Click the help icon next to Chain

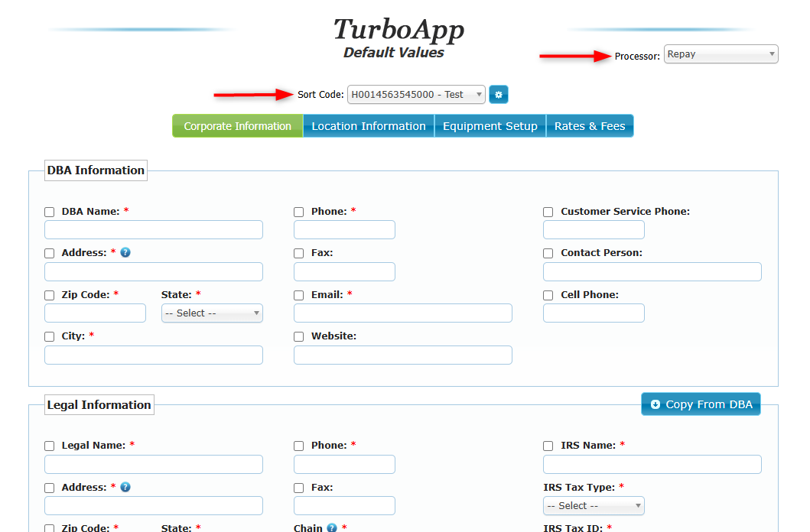pyautogui.click(x=332, y=527)
